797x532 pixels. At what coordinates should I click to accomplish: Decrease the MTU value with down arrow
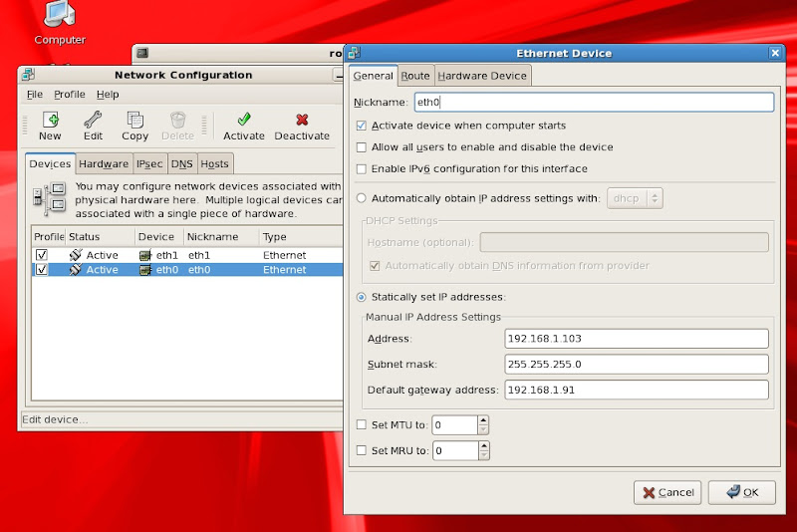(483, 429)
